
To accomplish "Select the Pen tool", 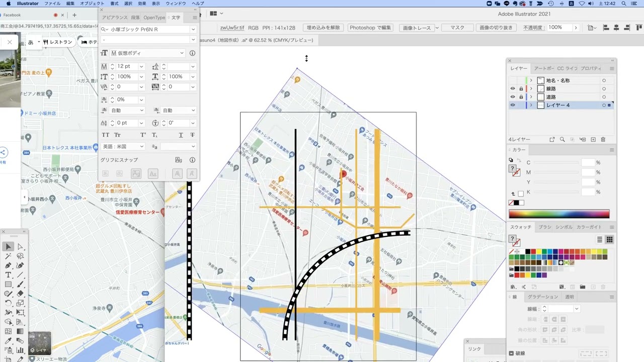I will click(8, 265).
